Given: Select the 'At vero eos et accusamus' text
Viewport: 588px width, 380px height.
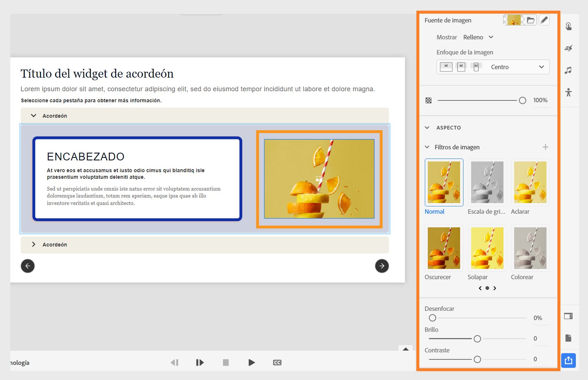Looking at the screenshot, I should point(126,174).
